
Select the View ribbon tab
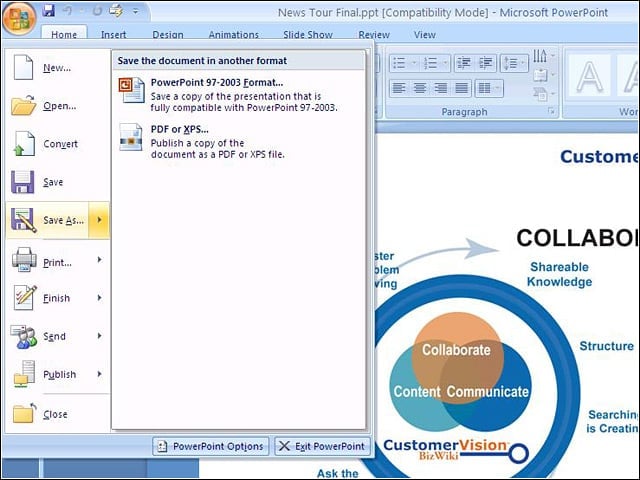click(424, 35)
